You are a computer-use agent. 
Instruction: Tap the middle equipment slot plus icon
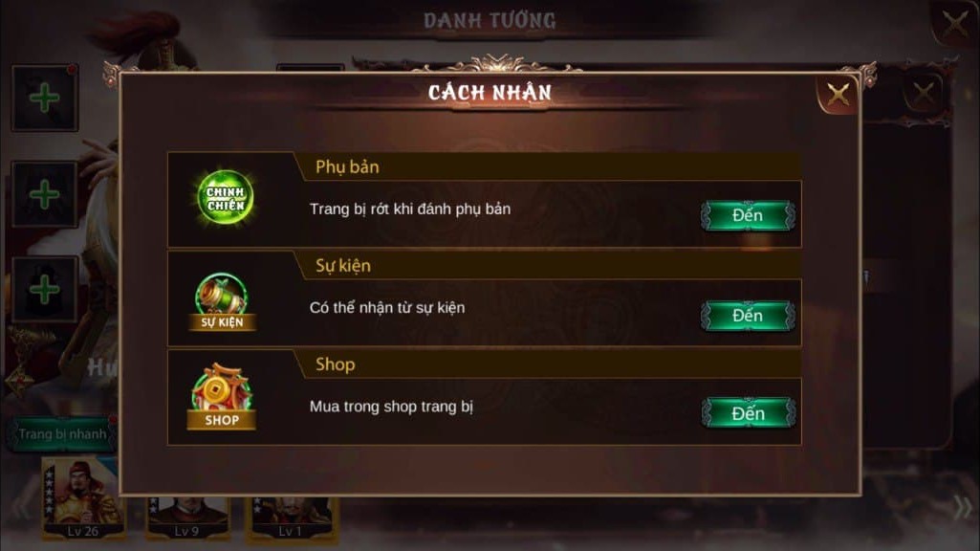click(44, 194)
